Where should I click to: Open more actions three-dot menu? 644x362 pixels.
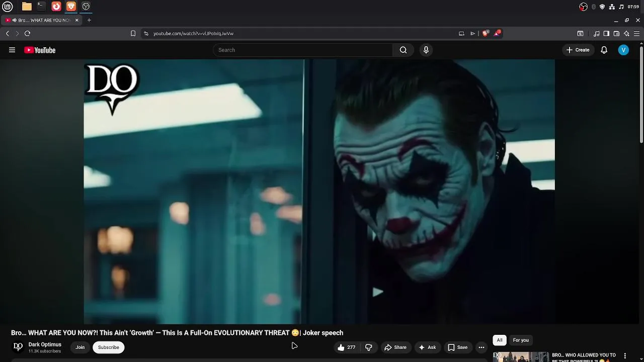point(481,347)
